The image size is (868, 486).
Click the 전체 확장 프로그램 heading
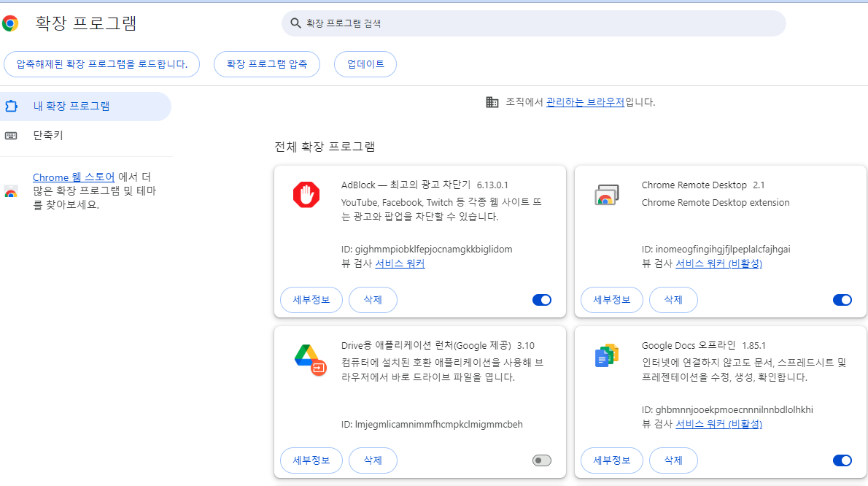coord(325,147)
